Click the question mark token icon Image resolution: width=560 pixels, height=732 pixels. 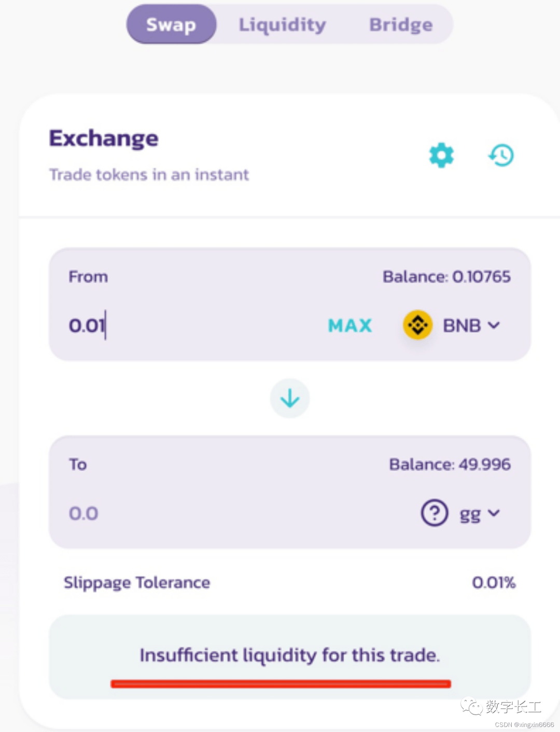click(435, 513)
